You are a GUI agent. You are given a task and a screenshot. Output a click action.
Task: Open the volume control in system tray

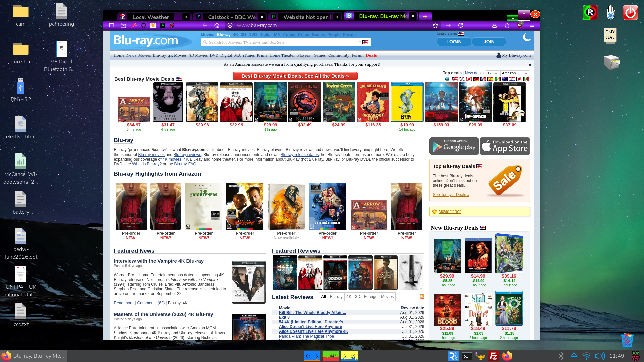(600, 356)
